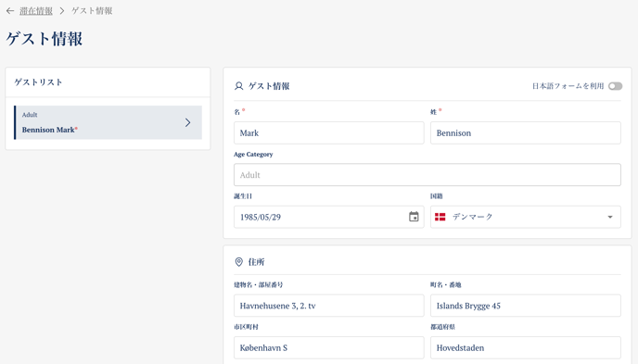638x364 pixels.
Task: Click the back arrow icon
Action: [x=10, y=11]
